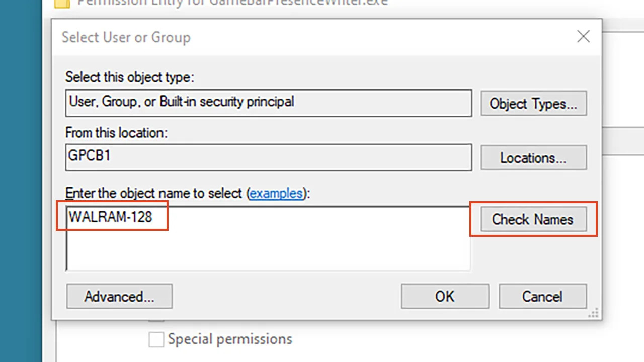The width and height of the screenshot is (644, 362).
Task: Open the Locations browser
Action: click(x=533, y=158)
